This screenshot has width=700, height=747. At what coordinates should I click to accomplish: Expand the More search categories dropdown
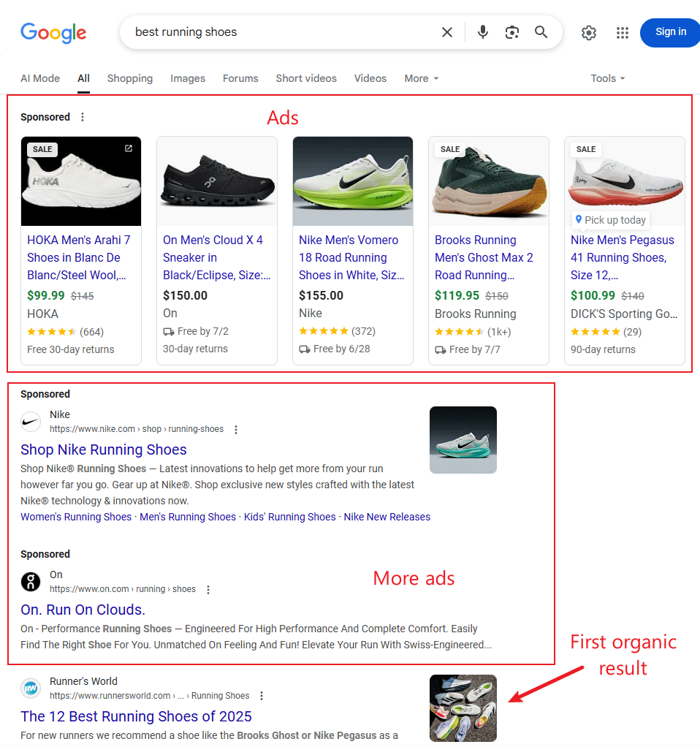(x=421, y=78)
